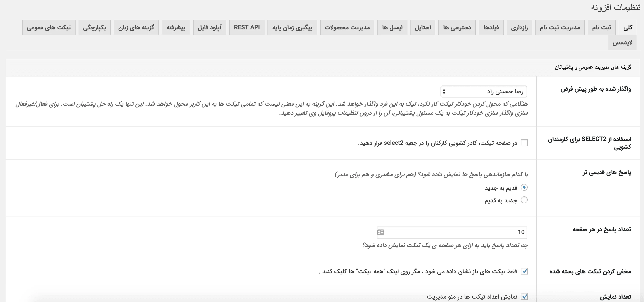Switch to the پیگیری زمان پایه tab

pos(292,27)
